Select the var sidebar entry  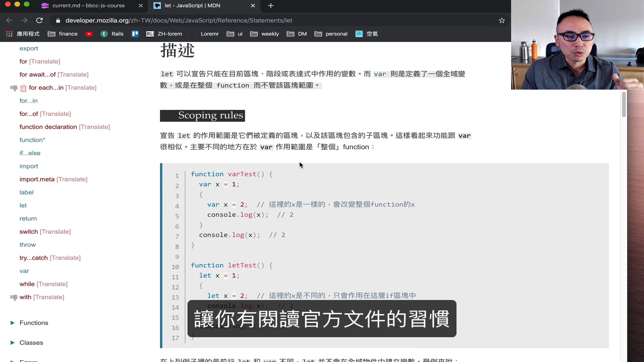(24, 271)
